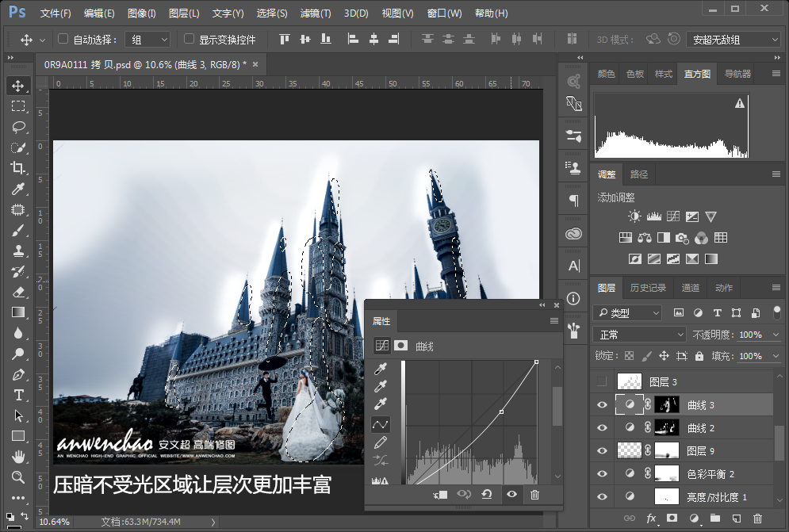Hide the 亮度/对比度 1 layer
This screenshot has width=789, height=532.
602,497
